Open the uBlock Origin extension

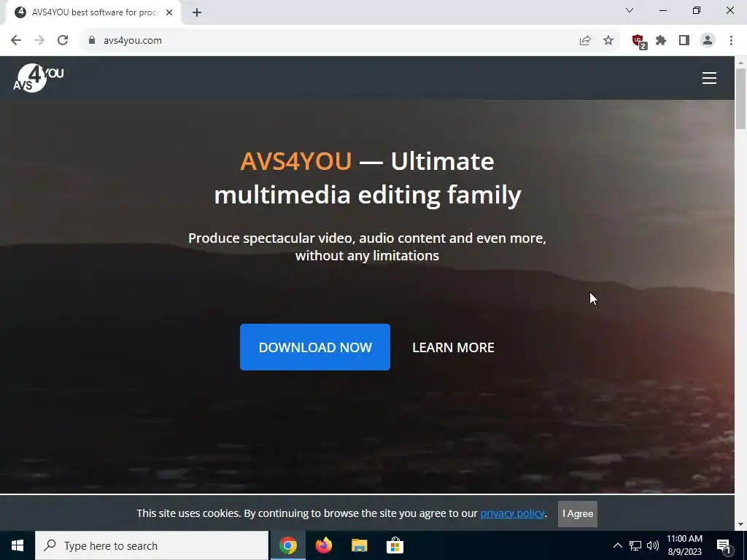[x=638, y=42]
